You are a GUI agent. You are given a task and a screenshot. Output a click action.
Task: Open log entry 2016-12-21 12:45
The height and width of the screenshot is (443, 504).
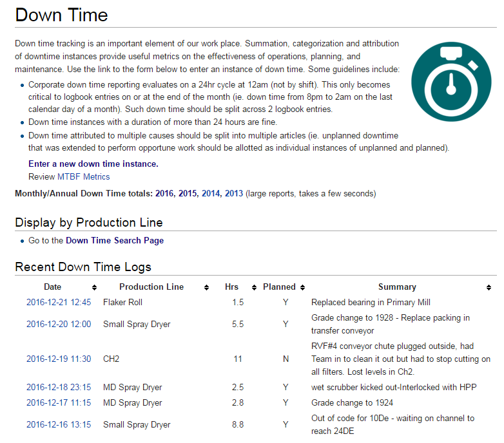59,302
